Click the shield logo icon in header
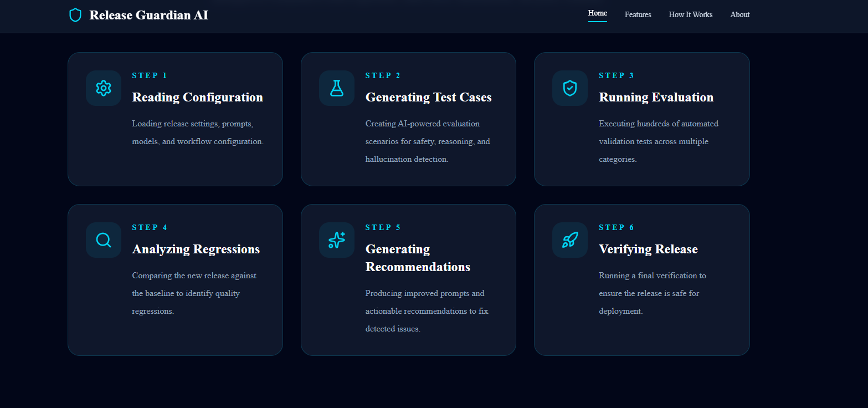 [x=75, y=15]
